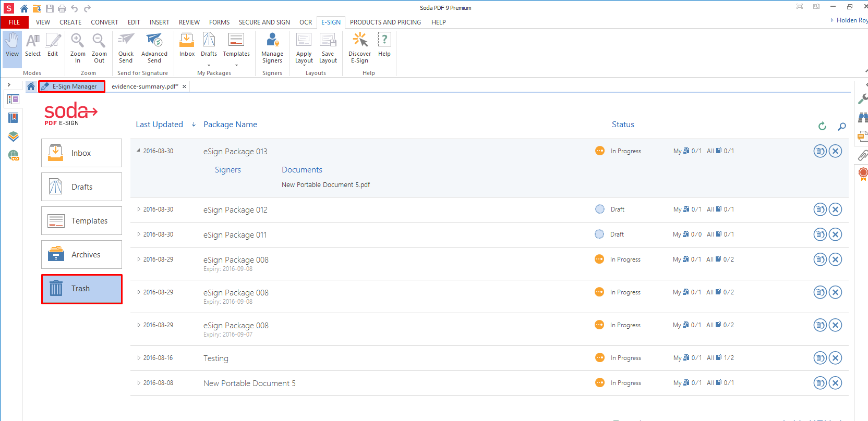The width and height of the screenshot is (868, 421).
Task: Open the SECURE AND SIGN tab
Action: 264,22
